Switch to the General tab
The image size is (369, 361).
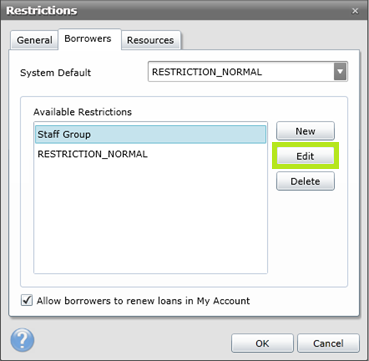[34, 40]
